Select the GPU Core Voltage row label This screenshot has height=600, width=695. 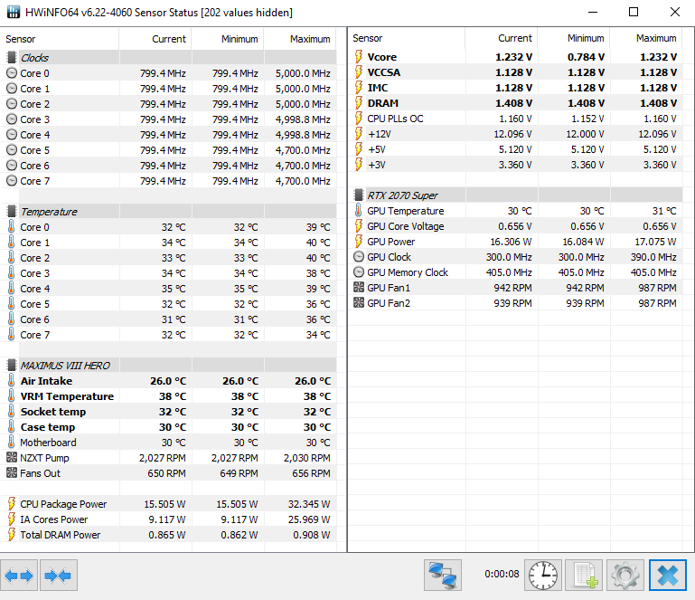pyautogui.click(x=406, y=226)
